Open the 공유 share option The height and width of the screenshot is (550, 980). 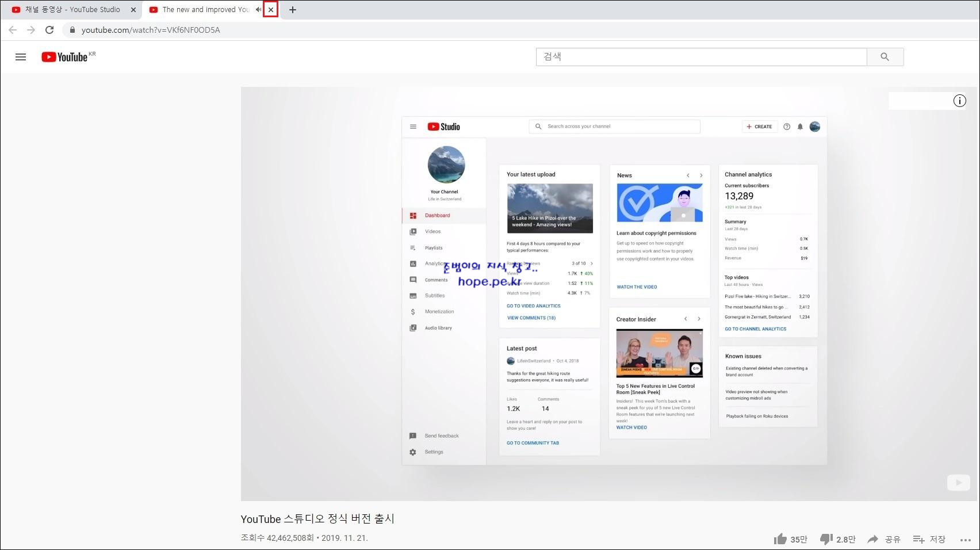[x=884, y=539]
